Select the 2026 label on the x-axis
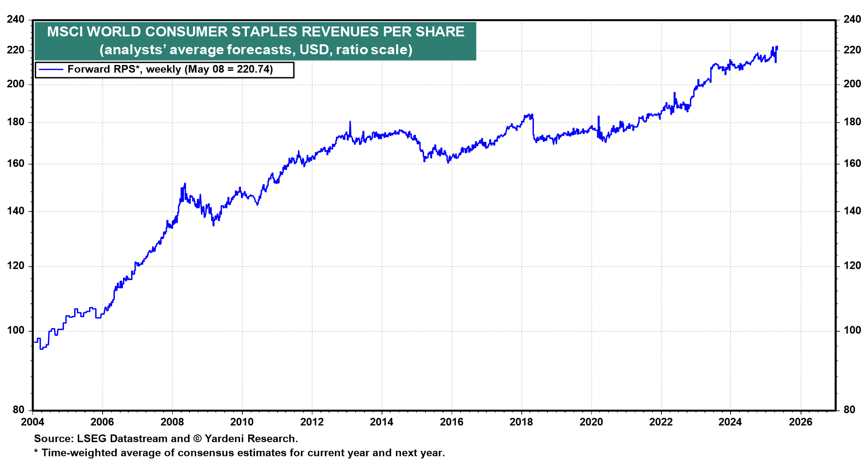The width and height of the screenshot is (868, 461). click(x=801, y=422)
